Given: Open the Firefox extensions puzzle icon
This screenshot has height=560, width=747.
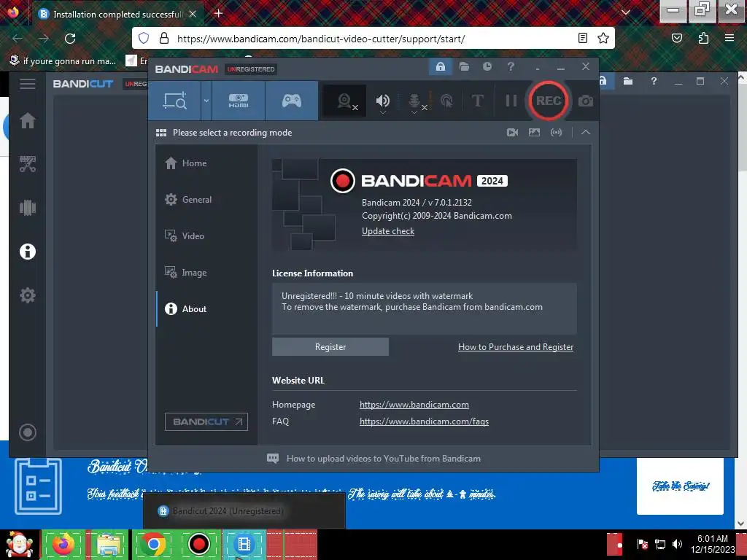Looking at the screenshot, I should coord(703,38).
